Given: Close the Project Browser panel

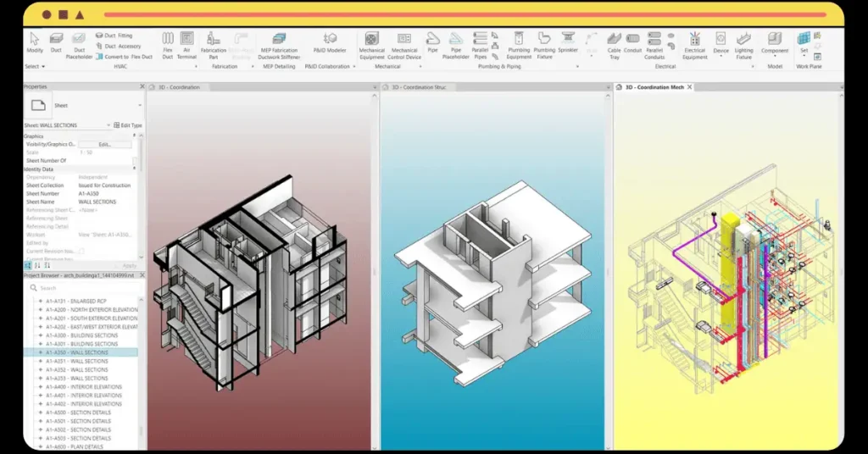Looking at the screenshot, I should point(142,274).
